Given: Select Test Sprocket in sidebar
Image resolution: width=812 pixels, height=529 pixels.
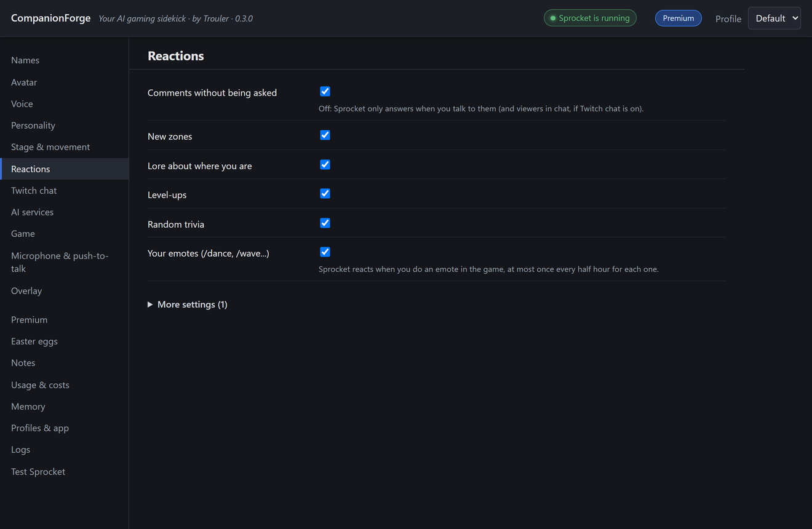Looking at the screenshot, I should coord(64,472).
